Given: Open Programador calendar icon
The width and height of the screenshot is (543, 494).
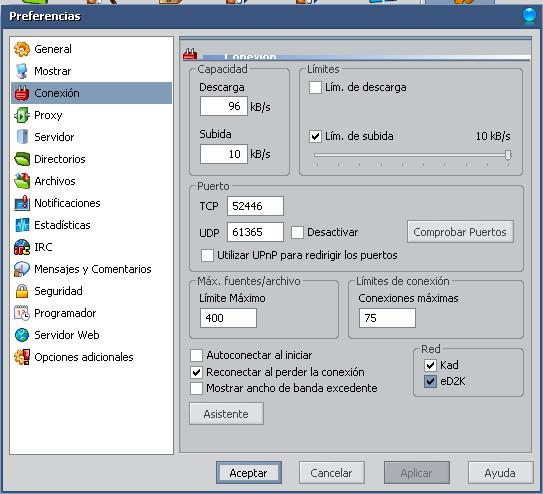Looking at the screenshot, I should pos(22,313).
